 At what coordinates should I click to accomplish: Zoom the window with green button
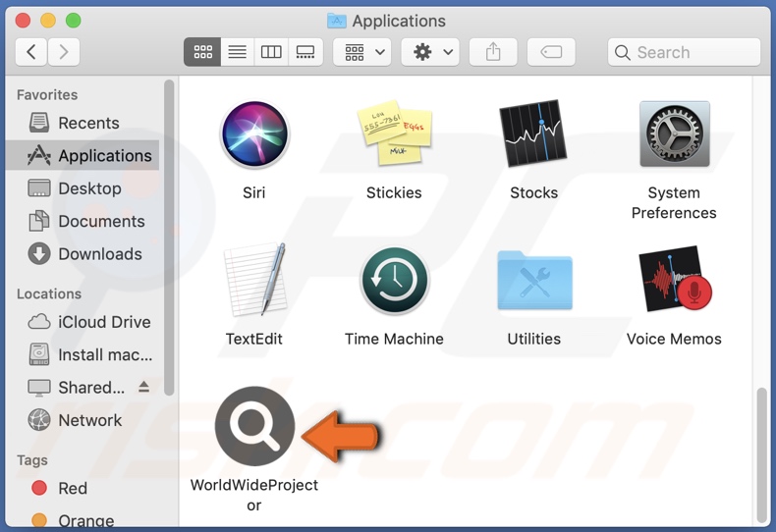pyautogui.click(x=74, y=21)
